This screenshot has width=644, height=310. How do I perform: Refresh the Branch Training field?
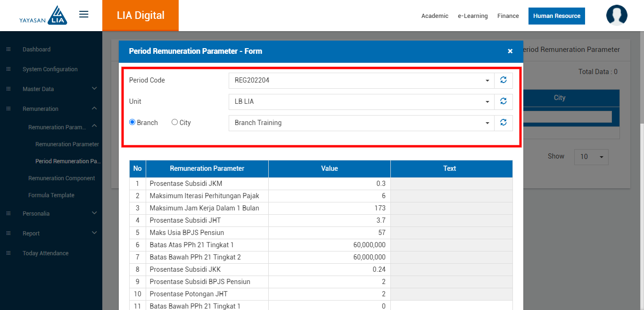[503, 123]
